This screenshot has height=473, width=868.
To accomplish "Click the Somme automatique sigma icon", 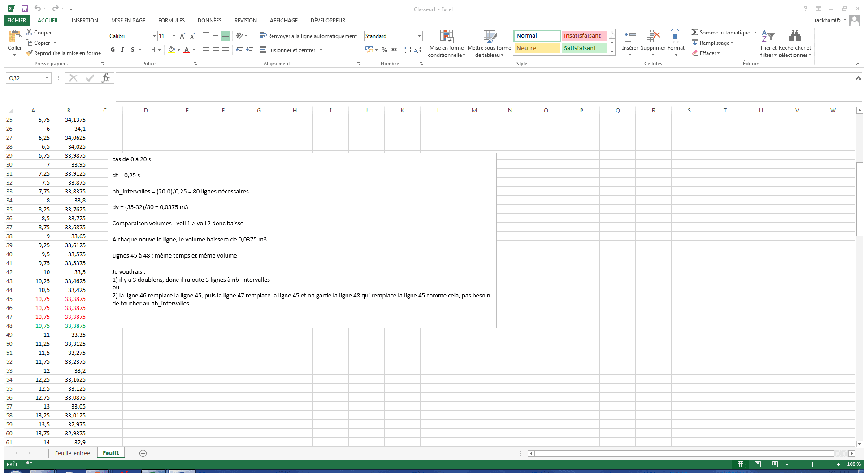I will click(x=694, y=32).
